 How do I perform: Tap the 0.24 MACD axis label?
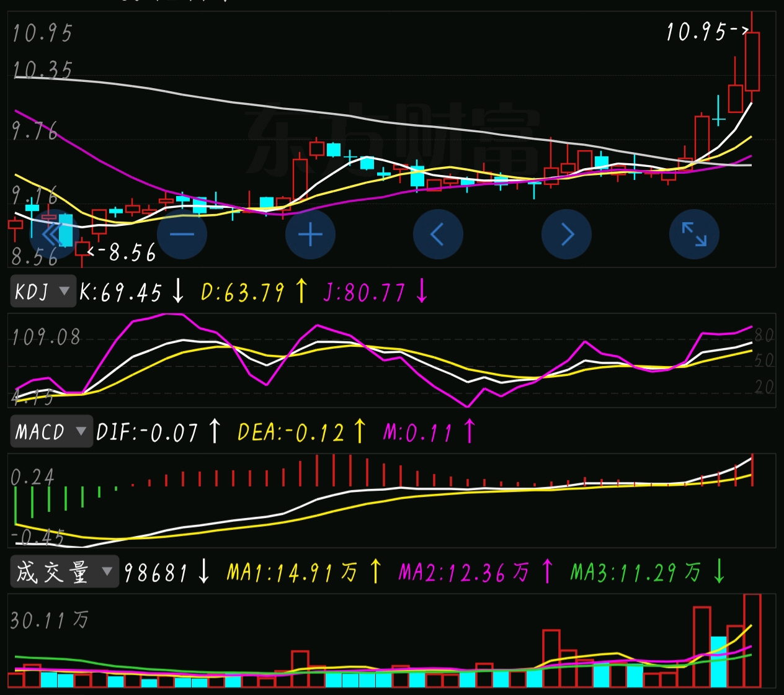(x=33, y=477)
